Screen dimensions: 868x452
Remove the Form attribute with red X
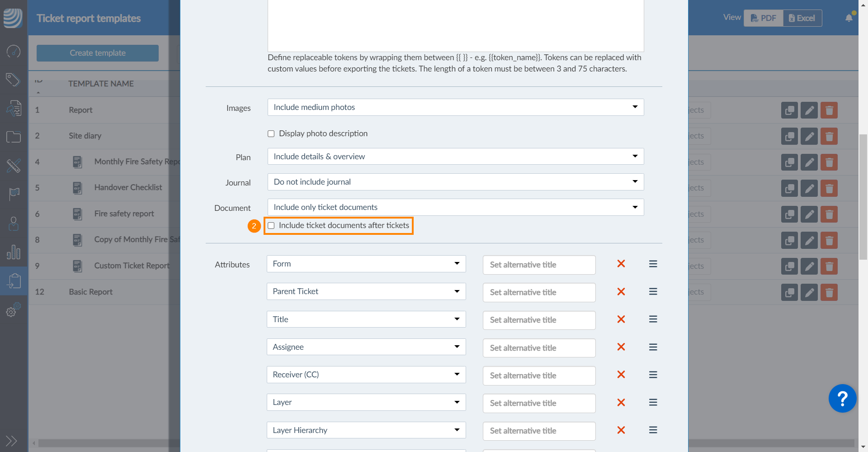621,264
